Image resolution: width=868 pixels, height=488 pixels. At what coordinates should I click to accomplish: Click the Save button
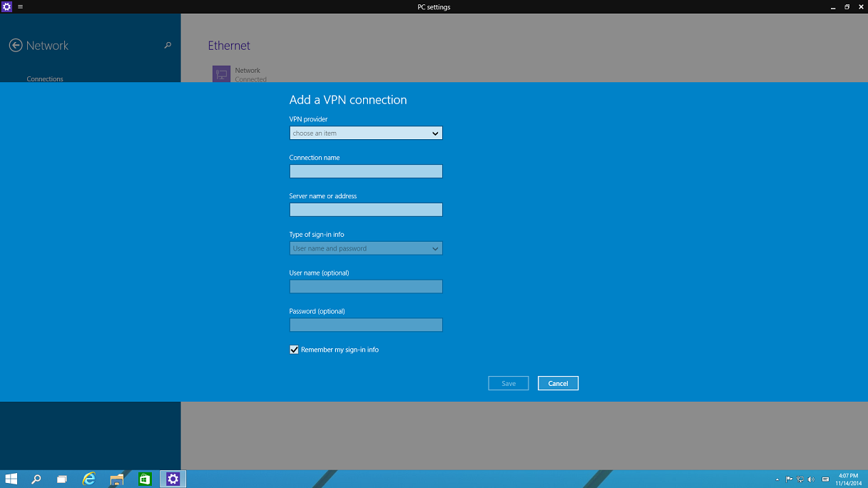[508, 383]
